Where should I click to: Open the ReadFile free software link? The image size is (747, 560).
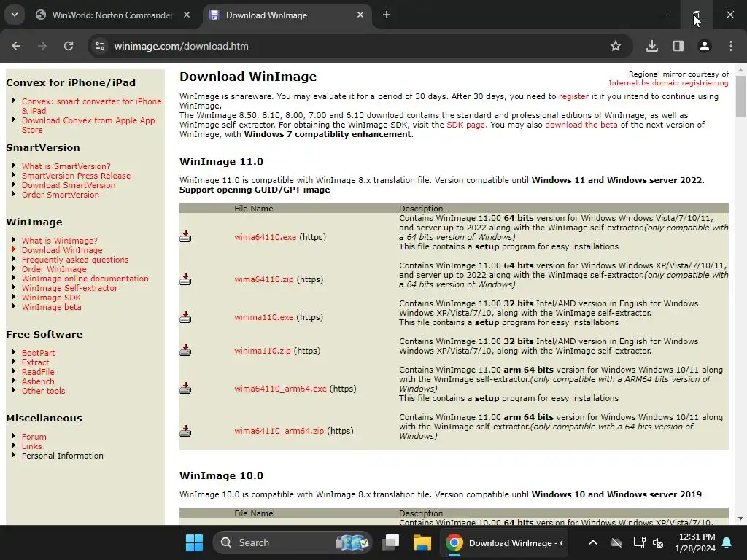pos(38,372)
